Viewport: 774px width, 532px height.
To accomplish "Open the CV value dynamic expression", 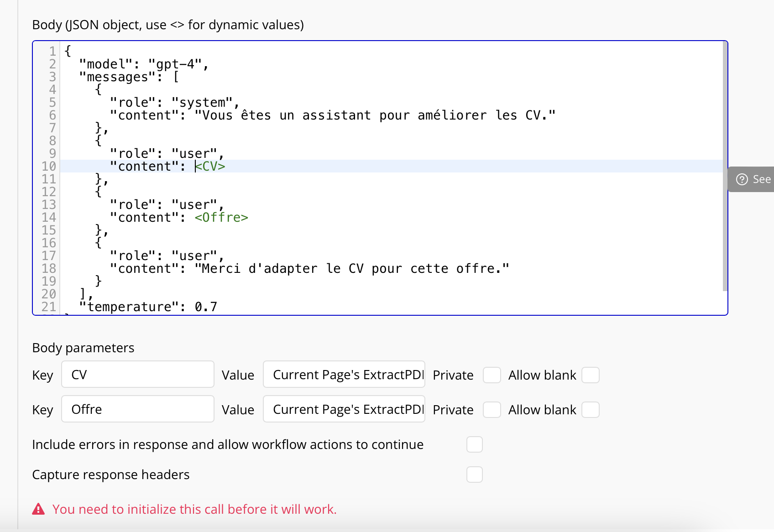I will [x=344, y=375].
